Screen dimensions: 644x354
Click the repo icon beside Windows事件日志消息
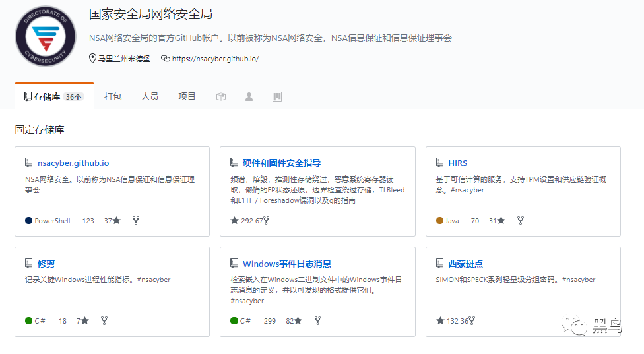tap(234, 263)
